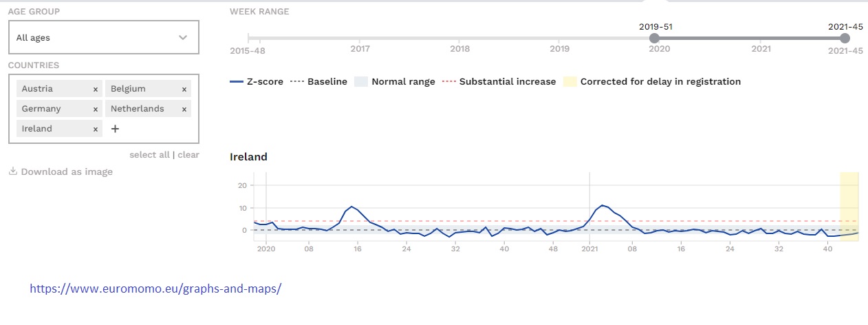
Task: Remove Netherlands country tag
Action: (184, 109)
